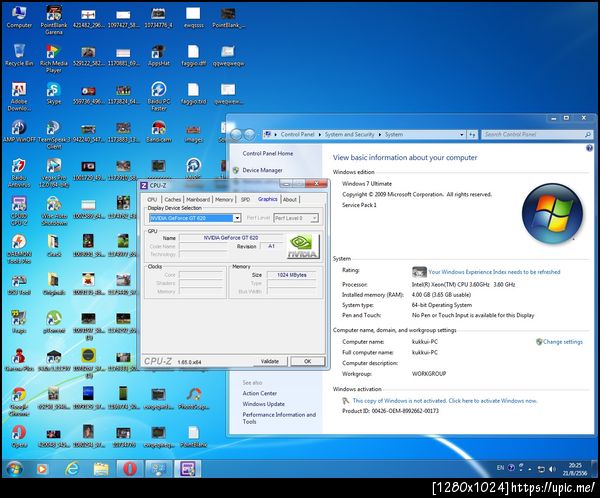The width and height of the screenshot is (600, 498).
Task: Open Performance Information and Tools link
Action: coord(279,418)
